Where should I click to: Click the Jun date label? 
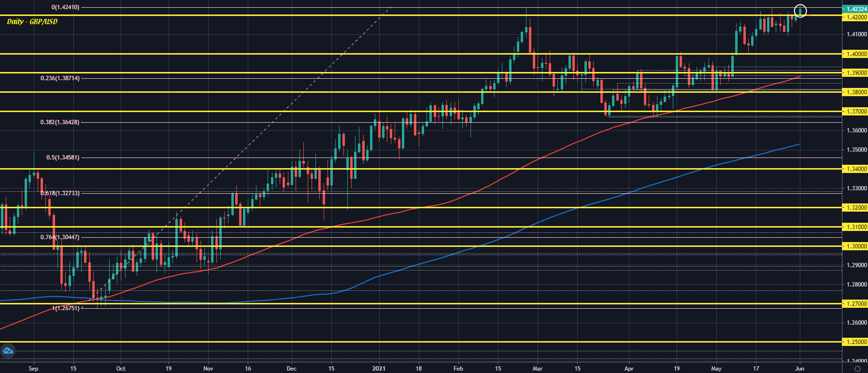(x=799, y=369)
